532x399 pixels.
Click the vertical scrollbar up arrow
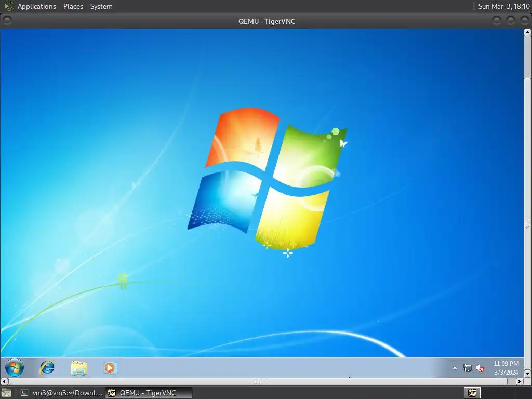(527, 33)
